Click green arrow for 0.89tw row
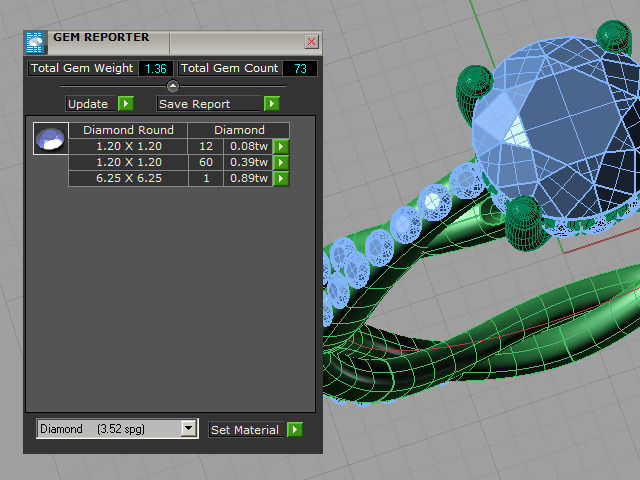This screenshot has width=640, height=480. point(281,178)
